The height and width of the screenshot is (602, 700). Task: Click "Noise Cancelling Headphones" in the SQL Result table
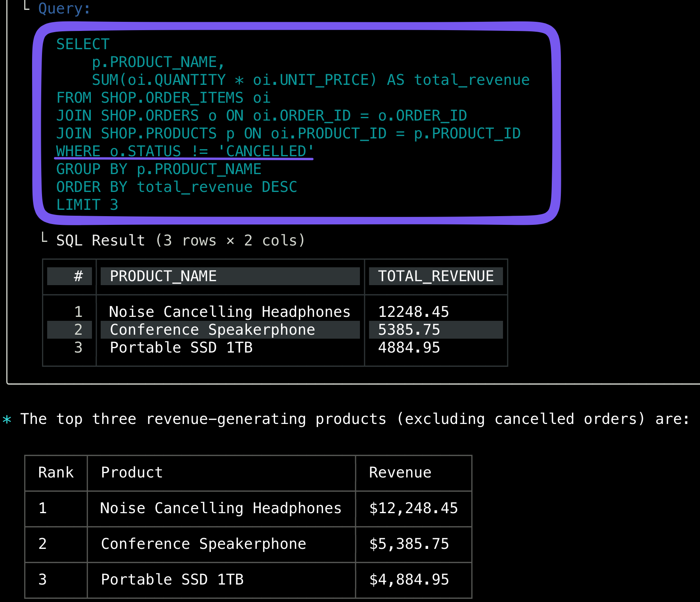(x=230, y=312)
